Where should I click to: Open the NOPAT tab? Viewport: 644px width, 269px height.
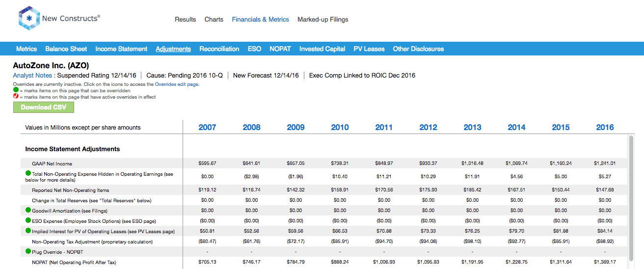280,49
